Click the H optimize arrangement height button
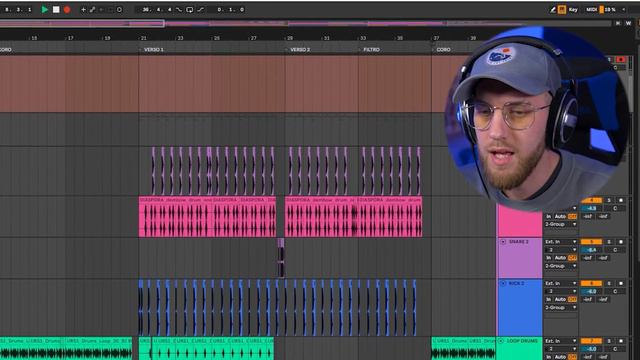 618,23
